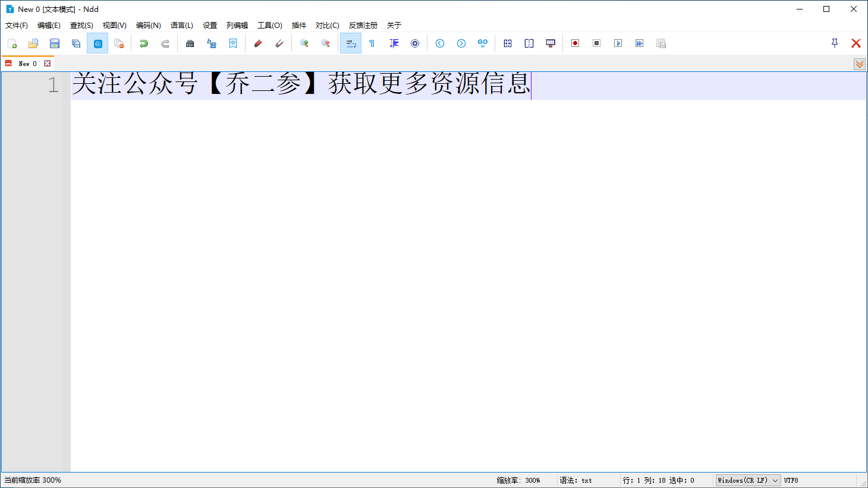This screenshot has height=488, width=868.
Task: Click the clear marks brush icon
Action: [279, 43]
